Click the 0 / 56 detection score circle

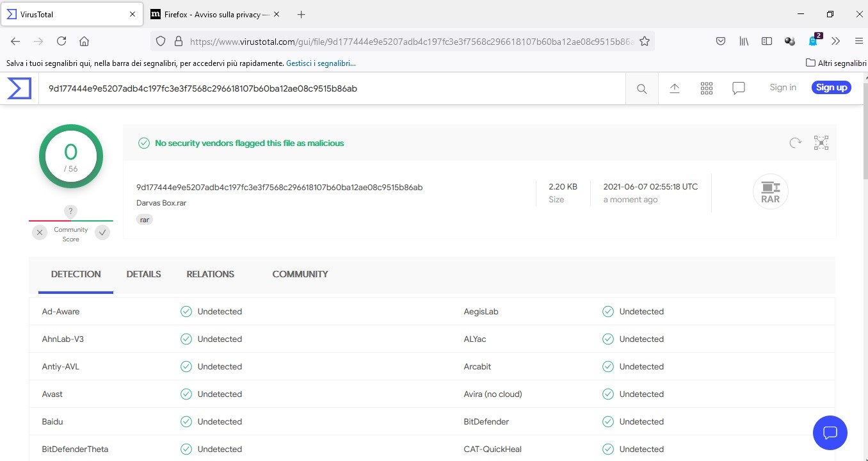pos(71,156)
